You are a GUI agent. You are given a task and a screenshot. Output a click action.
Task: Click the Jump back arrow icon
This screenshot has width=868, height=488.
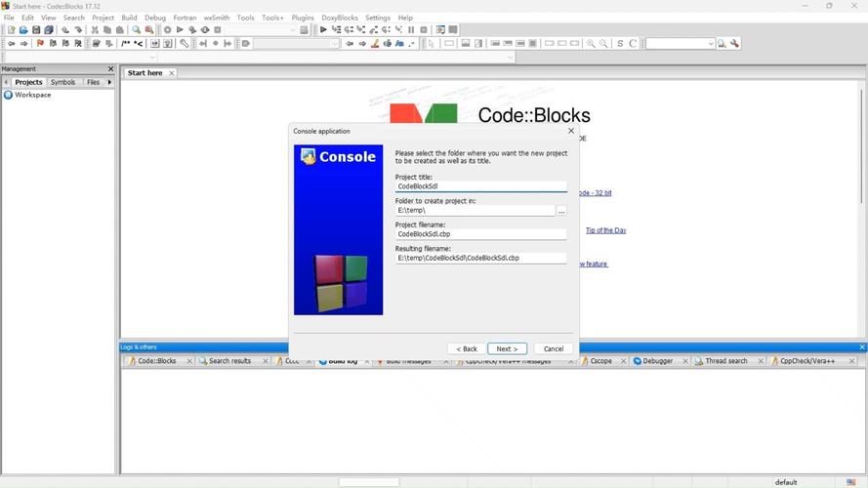click(11, 44)
